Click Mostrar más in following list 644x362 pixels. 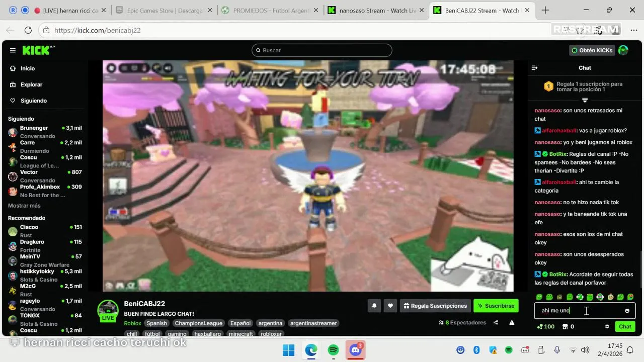pyautogui.click(x=24, y=206)
